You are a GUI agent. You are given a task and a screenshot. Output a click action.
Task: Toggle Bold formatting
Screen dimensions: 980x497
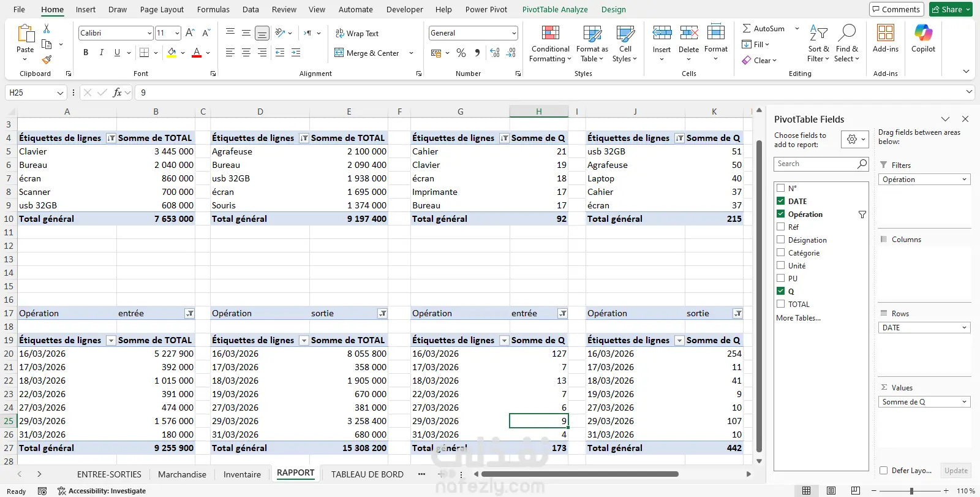(86, 53)
